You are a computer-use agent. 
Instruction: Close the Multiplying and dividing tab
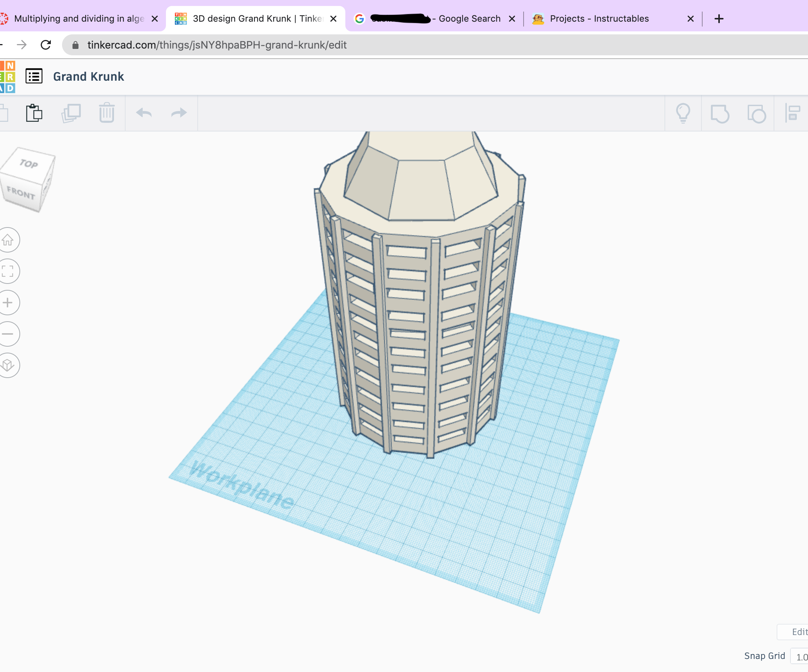[155, 18]
